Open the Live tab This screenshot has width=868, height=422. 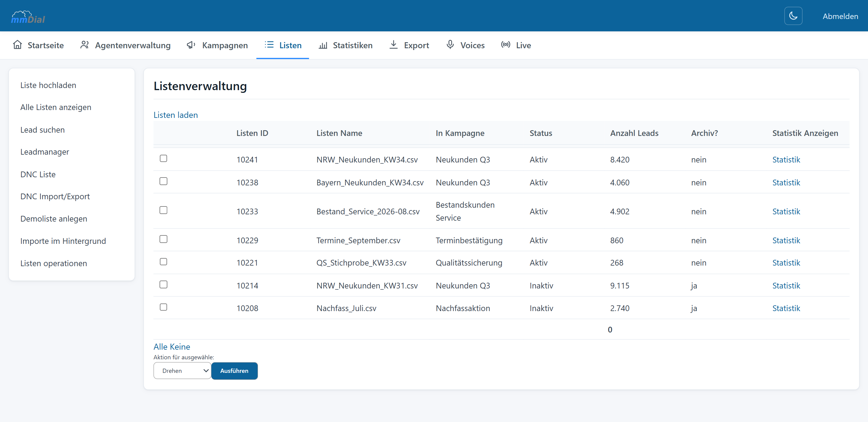pyautogui.click(x=516, y=45)
